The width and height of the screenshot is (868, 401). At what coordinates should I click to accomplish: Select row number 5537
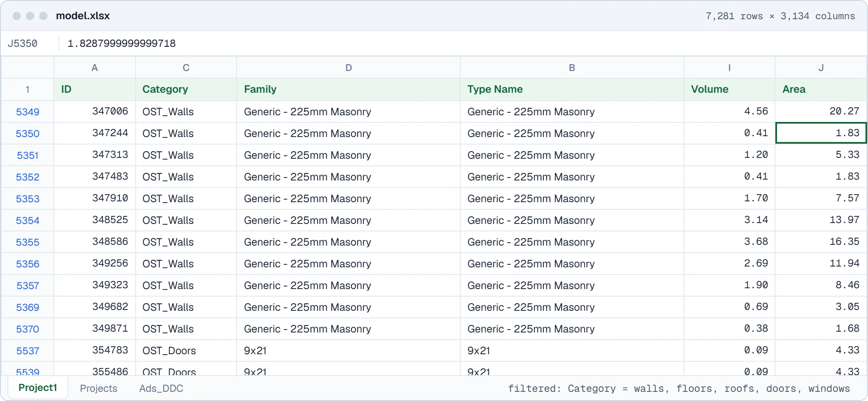tap(28, 351)
